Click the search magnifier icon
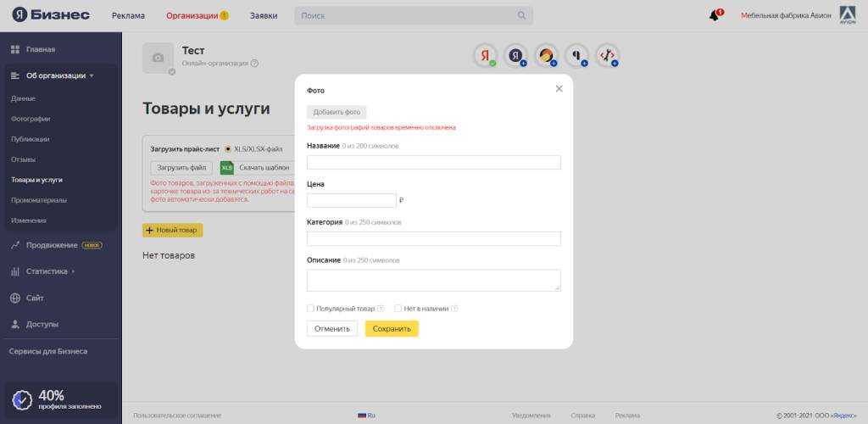868x424 pixels. [x=521, y=15]
